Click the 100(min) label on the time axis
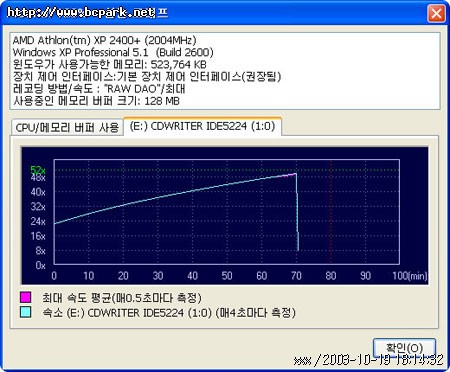This screenshot has height=372, width=450. pos(410,276)
